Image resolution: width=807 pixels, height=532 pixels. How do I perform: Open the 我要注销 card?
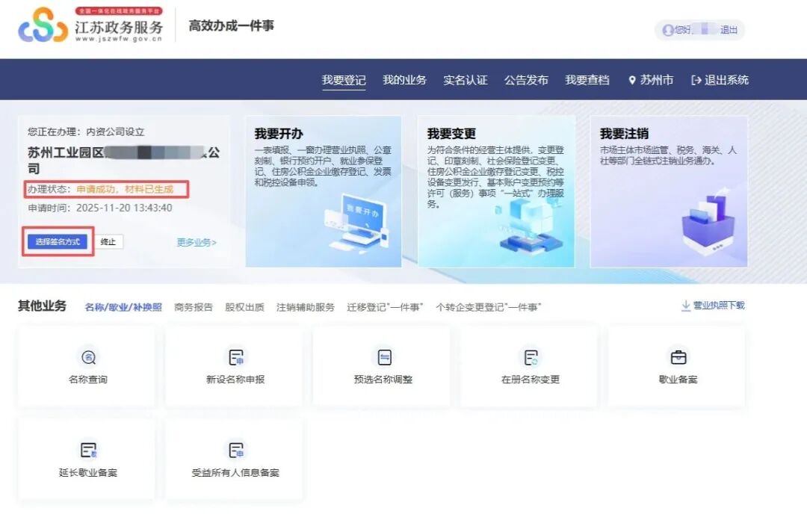[669, 191]
